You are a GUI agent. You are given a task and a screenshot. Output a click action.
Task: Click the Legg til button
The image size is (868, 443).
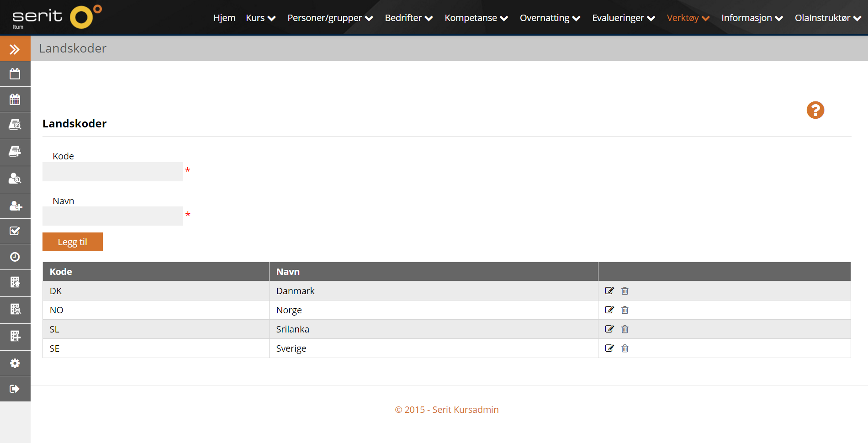pyautogui.click(x=73, y=242)
